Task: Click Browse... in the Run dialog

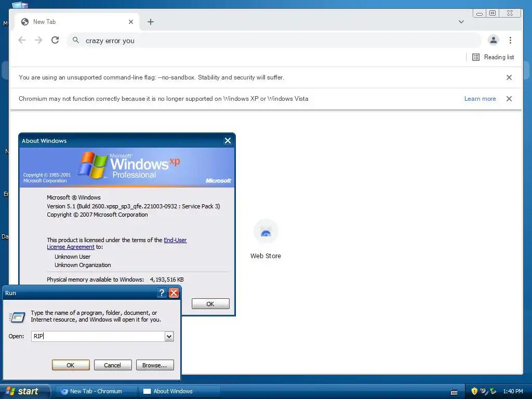Action: coord(155,365)
